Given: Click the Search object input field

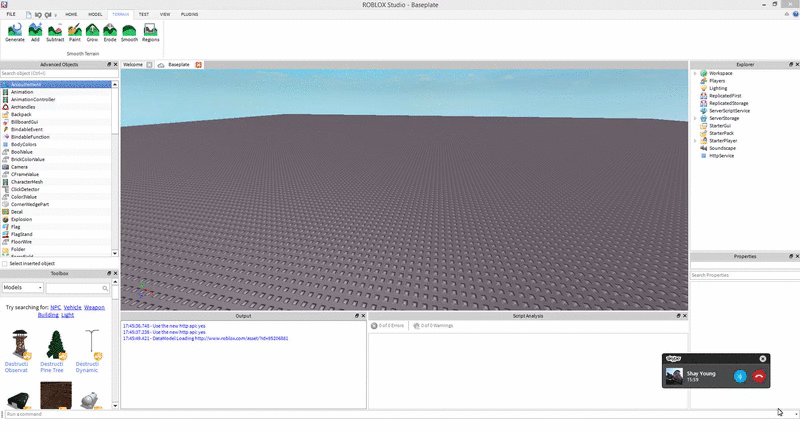Looking at the screenshot, I should click(59, 73).
